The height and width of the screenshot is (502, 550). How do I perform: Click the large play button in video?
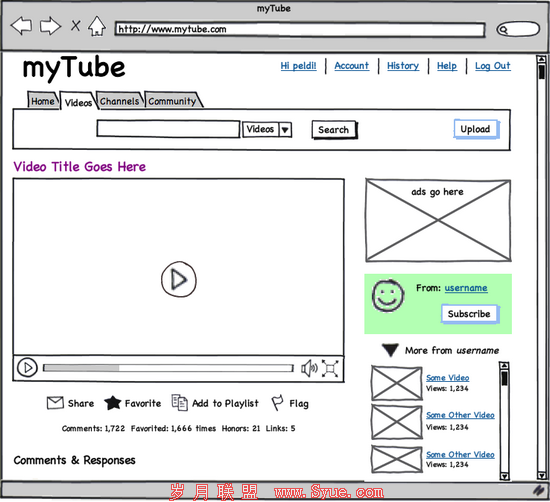(x=179, y=280)
